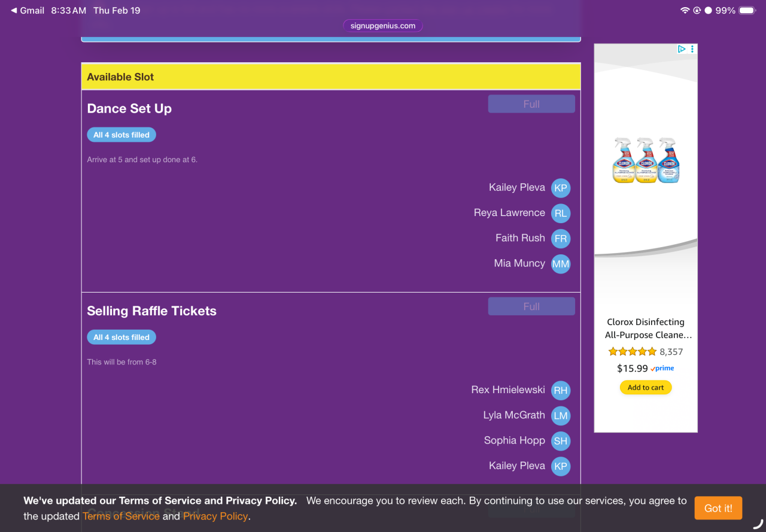The image size is (766, 532).
Task: Click the Selling Raffle Tickets heading
Action: click(152, 311)
